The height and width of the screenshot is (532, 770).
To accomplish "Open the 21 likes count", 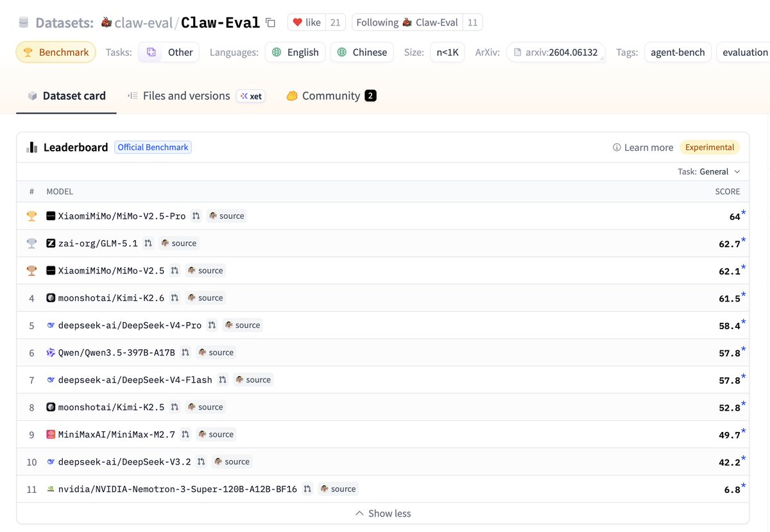I will [335, 22].
